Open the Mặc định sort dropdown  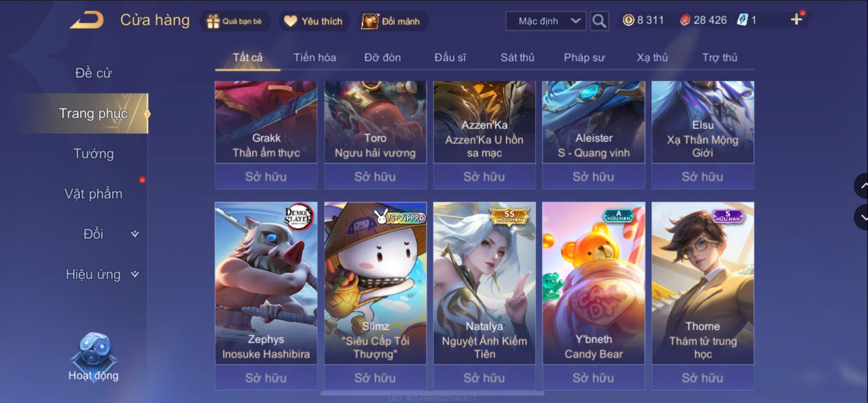546,21
